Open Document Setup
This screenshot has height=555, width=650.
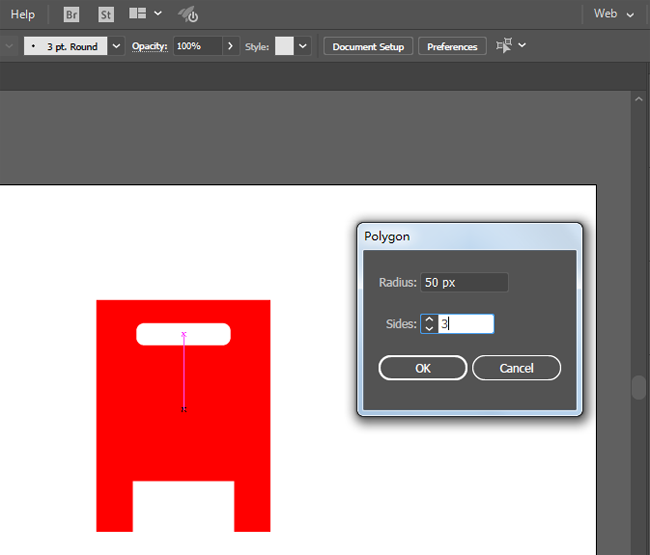[368, 46]
